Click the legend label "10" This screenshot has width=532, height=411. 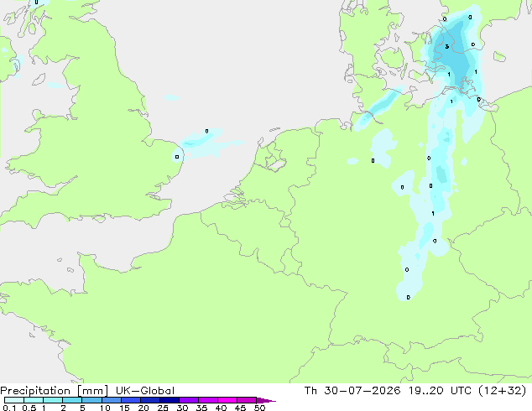[x=105, y=408]
